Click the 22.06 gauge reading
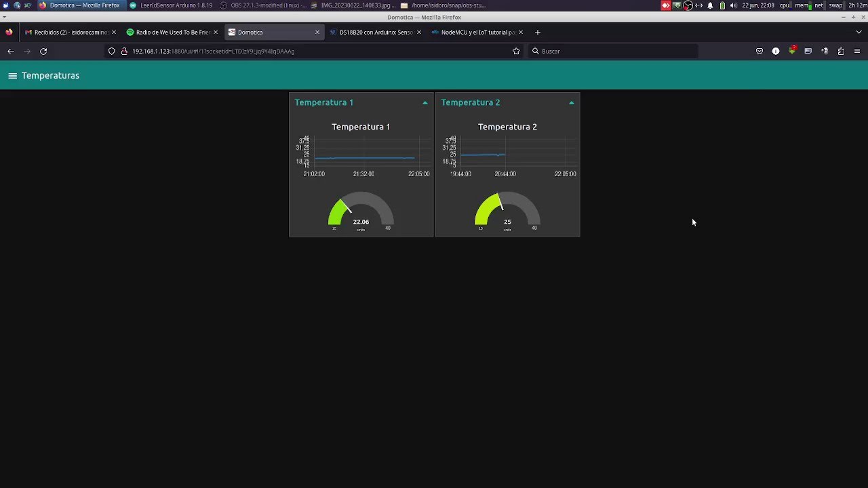 point(361,222)
